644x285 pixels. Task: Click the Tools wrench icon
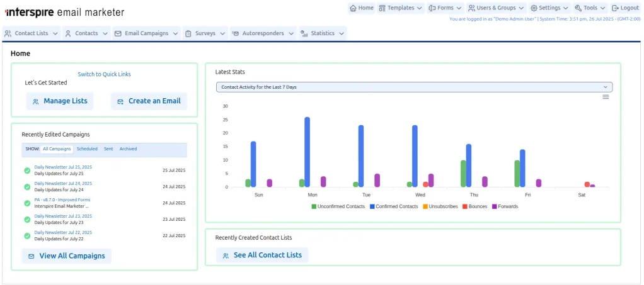578,8
